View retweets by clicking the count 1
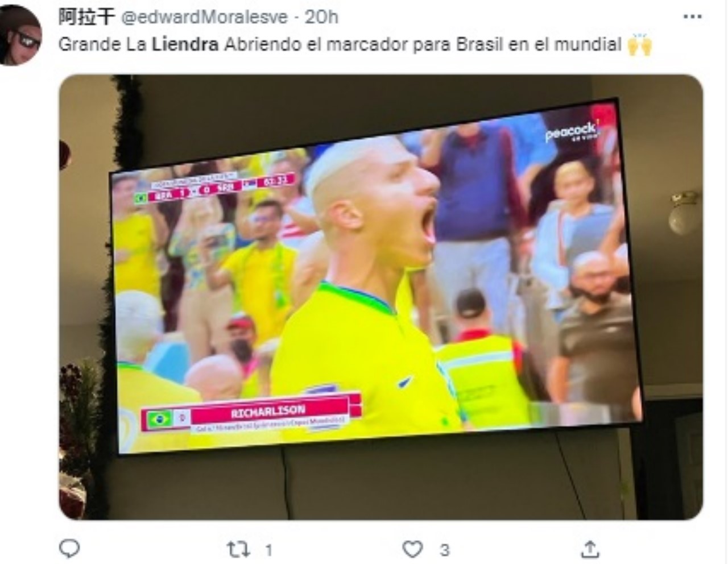This screenshot has width=728, height=564. (268, 550)
